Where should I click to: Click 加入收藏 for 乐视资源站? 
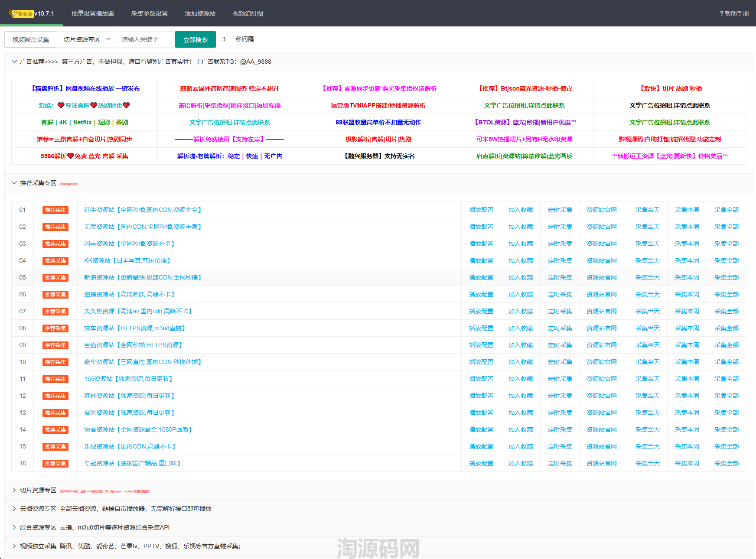click(521, 446)
